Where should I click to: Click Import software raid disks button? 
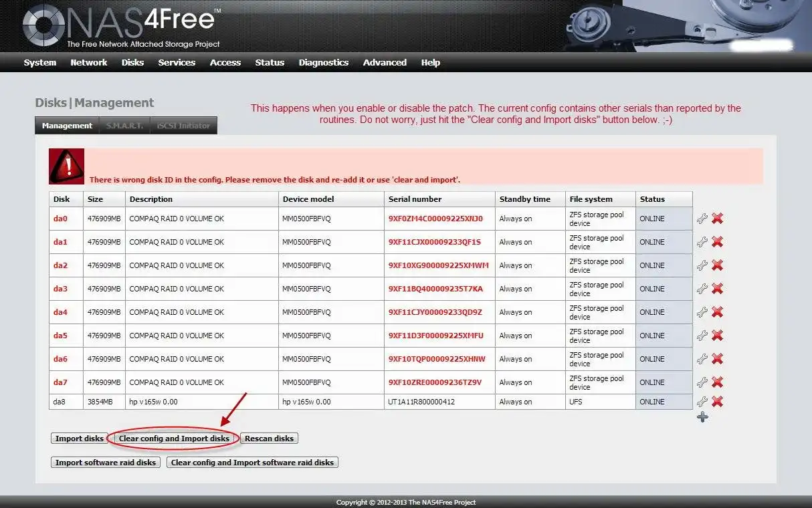point(106,462)
